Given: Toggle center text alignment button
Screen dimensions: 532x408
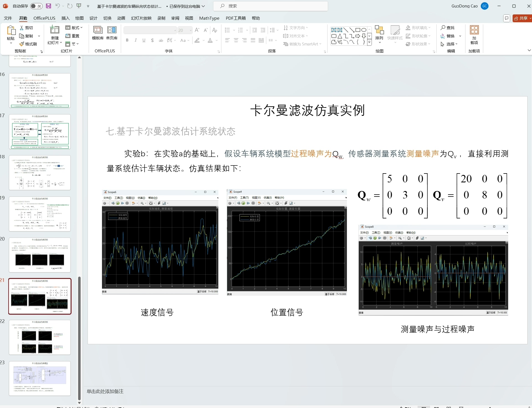Looking at the screenshot, I should point(236,40).
